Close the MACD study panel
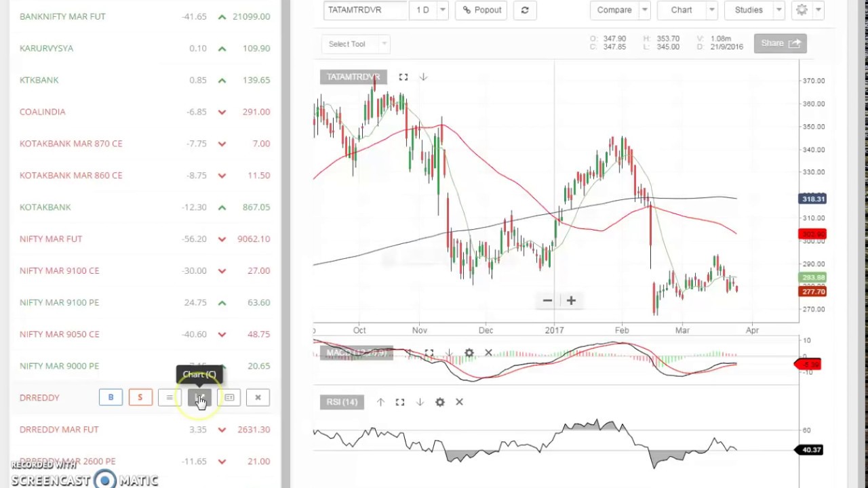The image size is (868, 488). click(488, 353)
